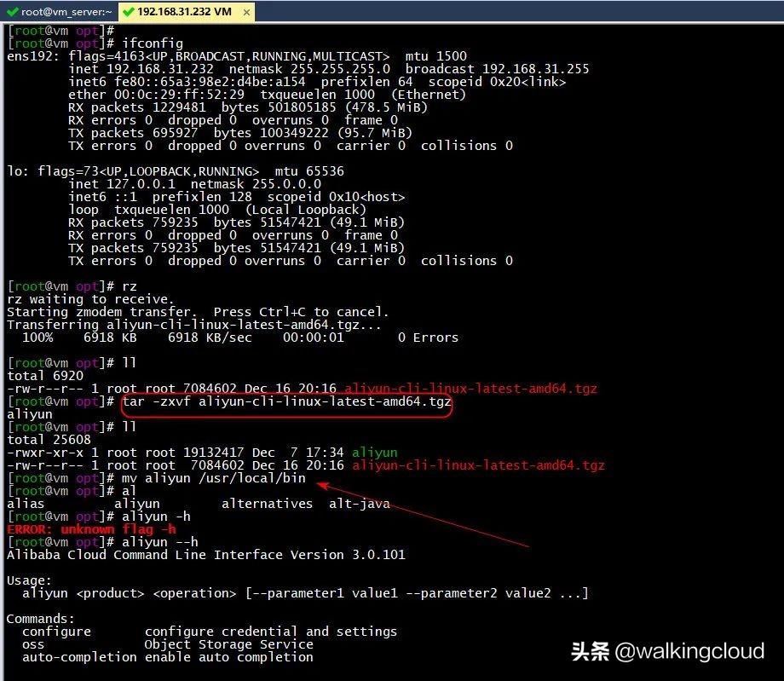784x681 pixels.
Task: Click the alternatives completion suggestion
Action: pyautogui.click(x=267, y=504)
